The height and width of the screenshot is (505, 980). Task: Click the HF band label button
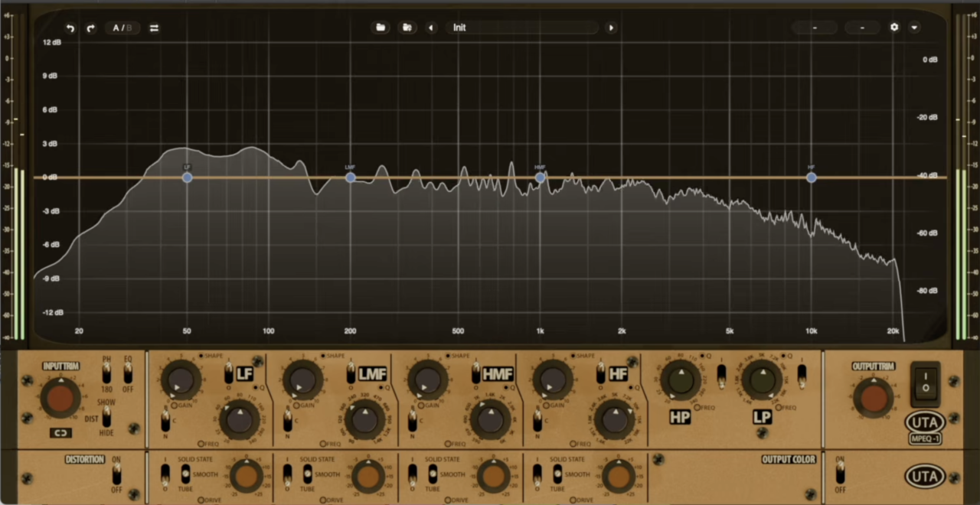click(618, 374)
